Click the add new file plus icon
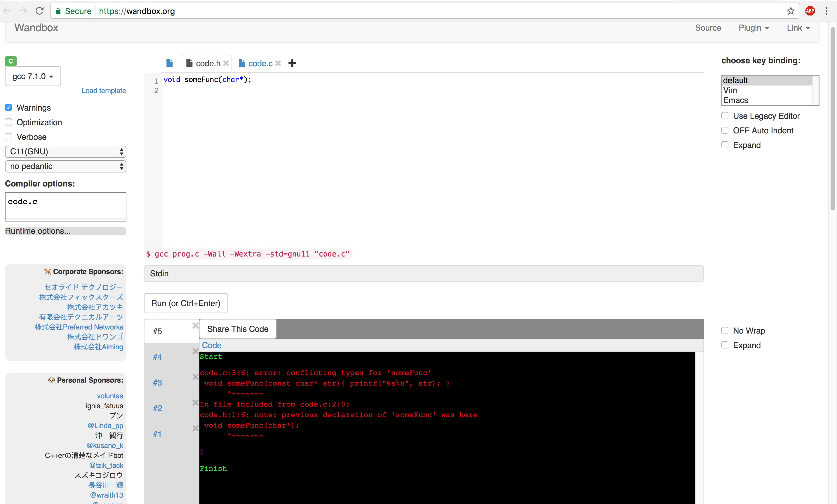 click(292, 63)
